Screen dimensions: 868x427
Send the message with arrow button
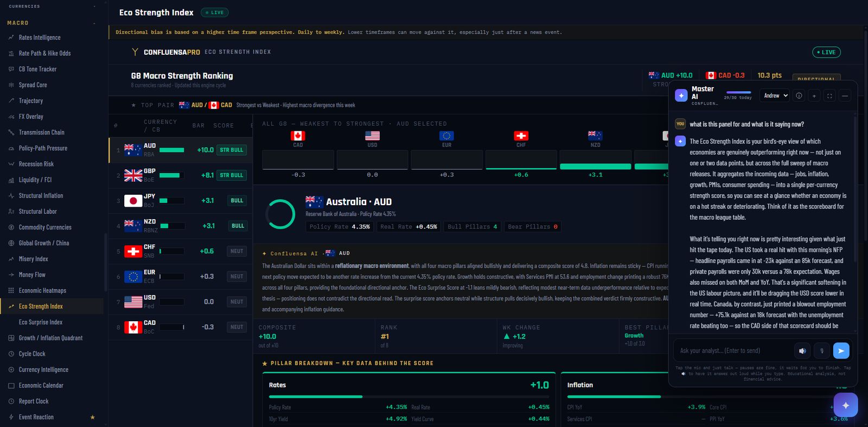841,350
